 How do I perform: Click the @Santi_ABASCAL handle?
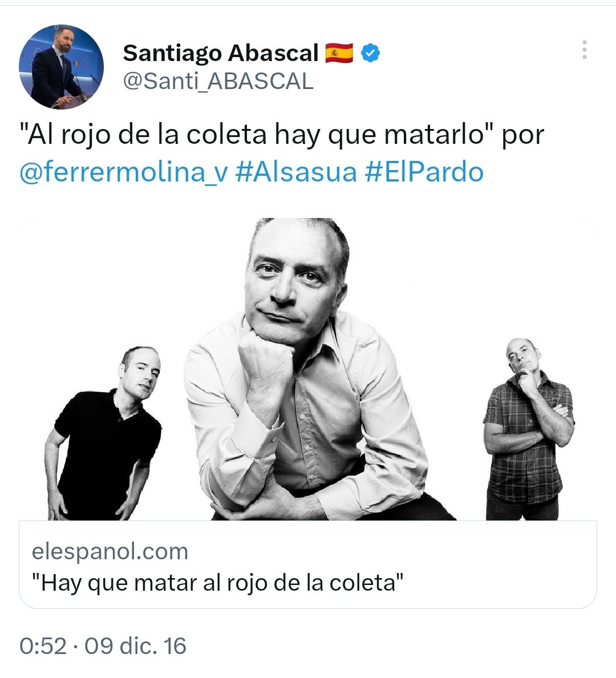pyautogui.click(x=218, y=81)
